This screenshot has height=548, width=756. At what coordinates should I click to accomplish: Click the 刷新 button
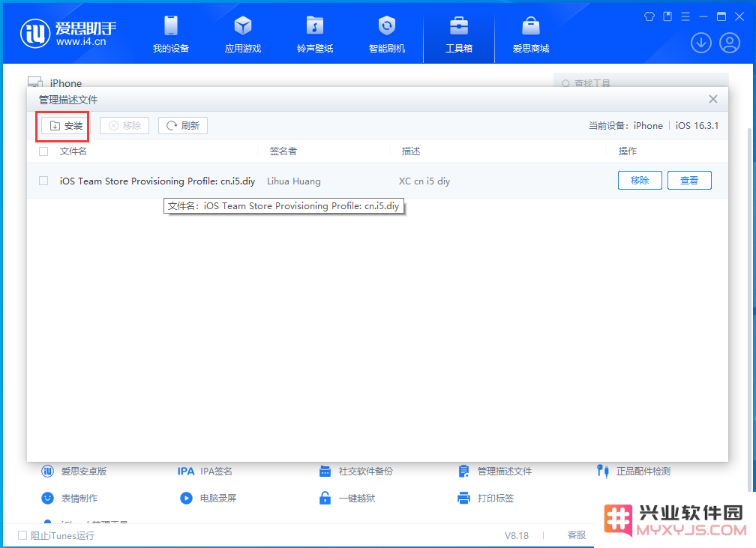click(x=183, y=126)
